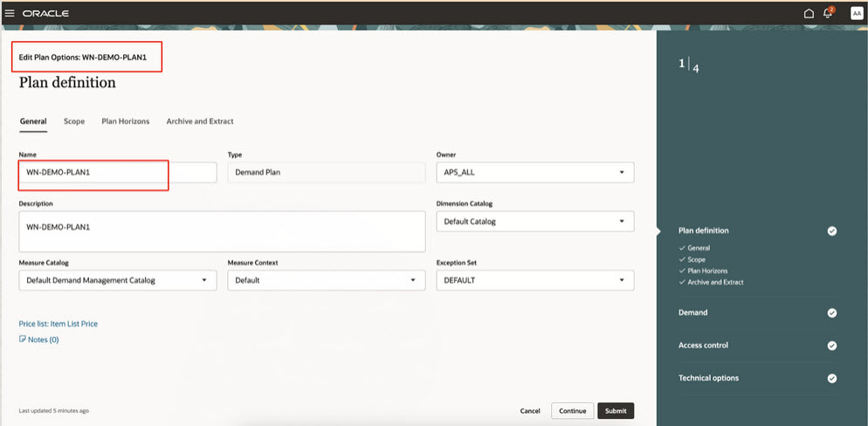Switch to the Scope tab
Screen dimensions: 868x426
tap(74, 121)
